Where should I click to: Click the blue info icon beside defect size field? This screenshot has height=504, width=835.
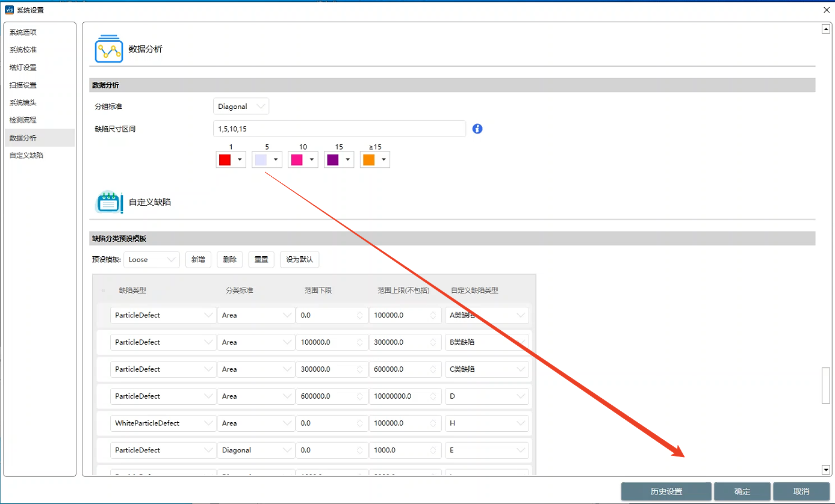tap(477, 129)
